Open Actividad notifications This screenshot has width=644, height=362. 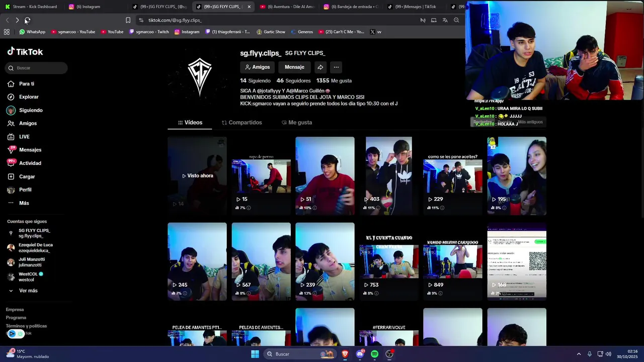point(24,163)
